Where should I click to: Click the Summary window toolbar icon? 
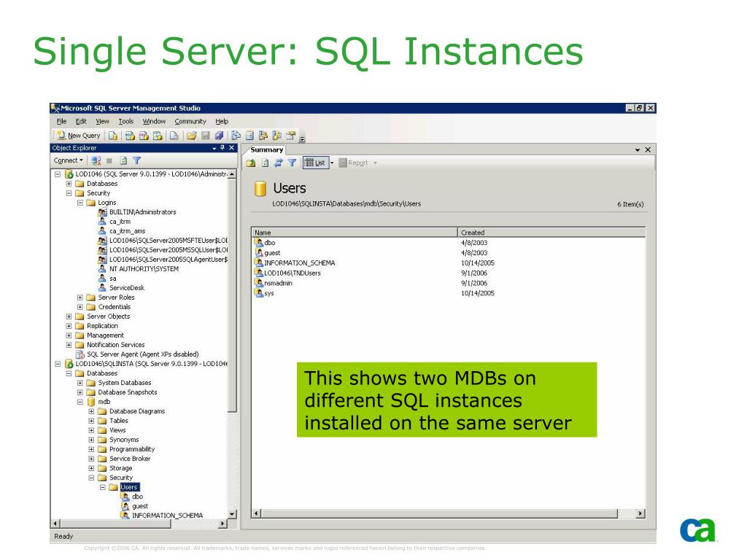[x=249, y=136]
